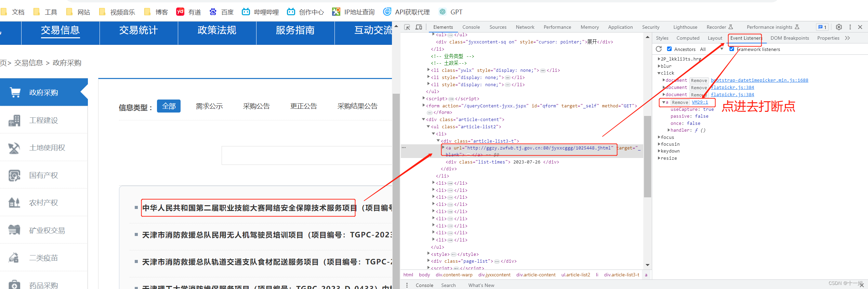
Task: Open the 博客 bookmark folder
Action: (x=156, y=12)
